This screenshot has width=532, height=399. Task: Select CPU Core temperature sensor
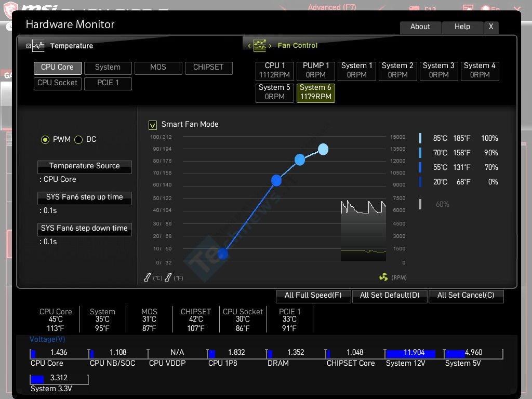(x=57, y=68)
